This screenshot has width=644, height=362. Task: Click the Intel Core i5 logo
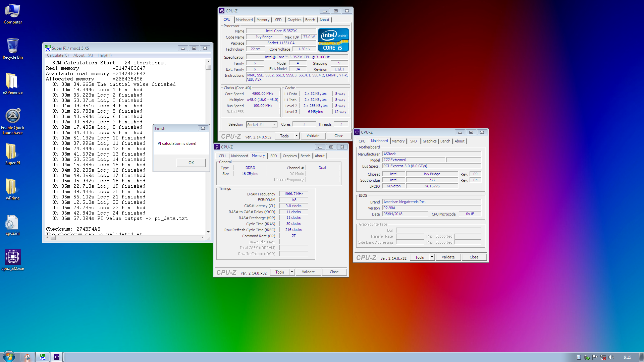pos(333,40)
